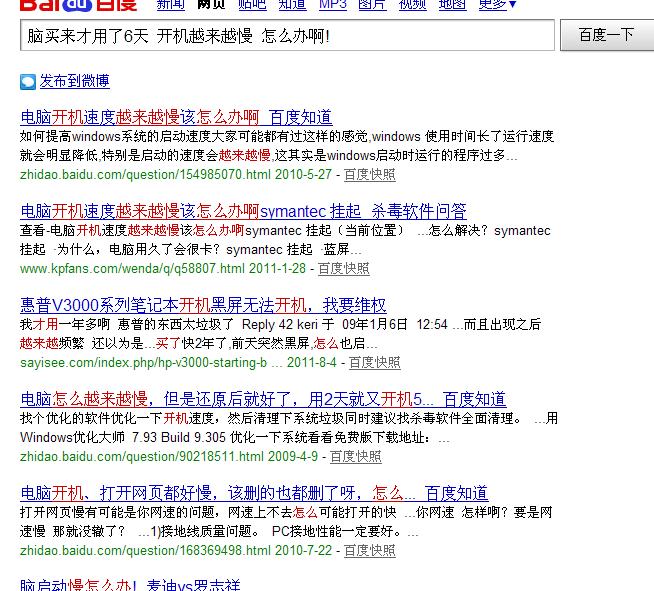The height and width of the screenshot is (591, 654).
Task: Click URL text zhidao.baidu.com/question/154985070.html
Action: (145, 174)
